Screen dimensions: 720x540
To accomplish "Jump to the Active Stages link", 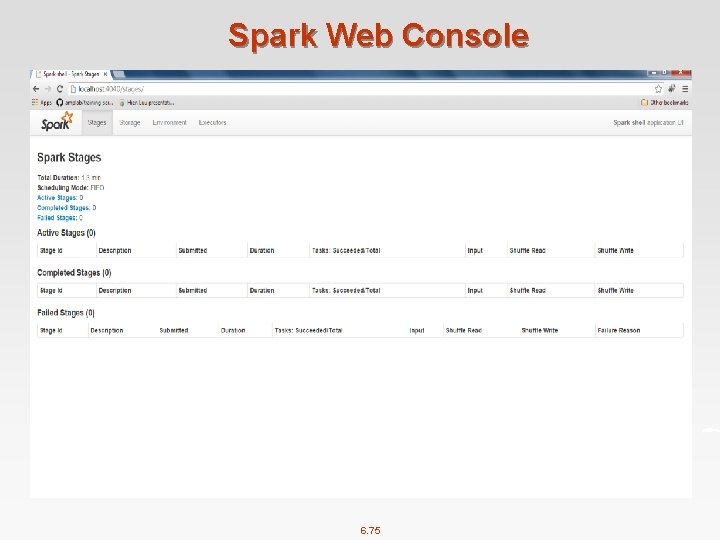I will click(57, 198).
